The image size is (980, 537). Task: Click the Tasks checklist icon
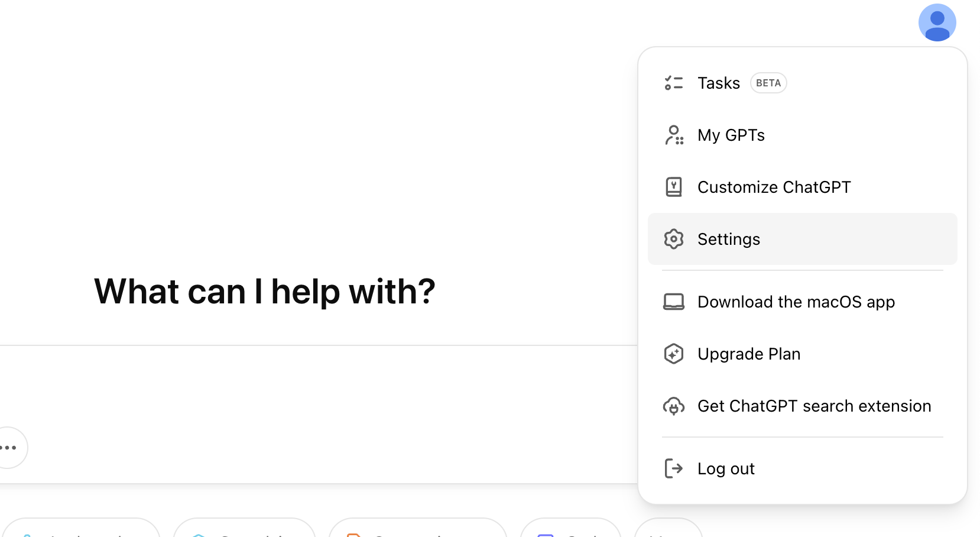pos(673,83)
